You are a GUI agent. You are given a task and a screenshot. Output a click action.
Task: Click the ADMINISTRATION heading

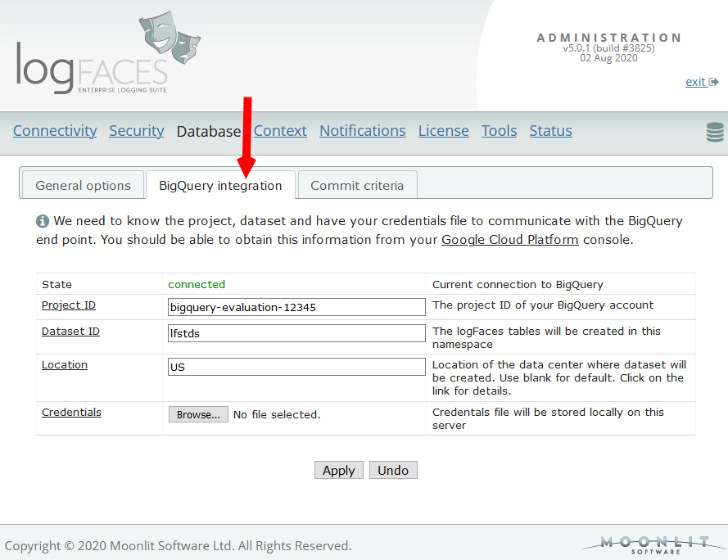point(608,38)
